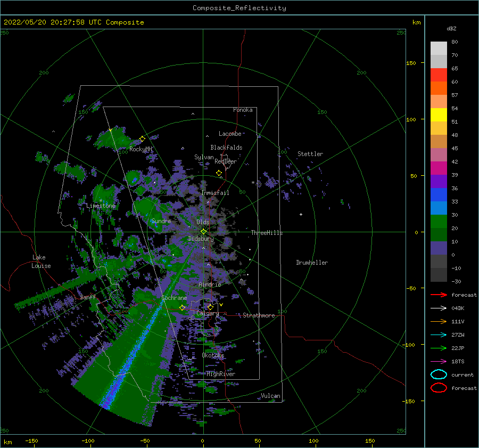479x448 pixels.
Task: Click the Lacombe city label
Action: tap(230, 134)
